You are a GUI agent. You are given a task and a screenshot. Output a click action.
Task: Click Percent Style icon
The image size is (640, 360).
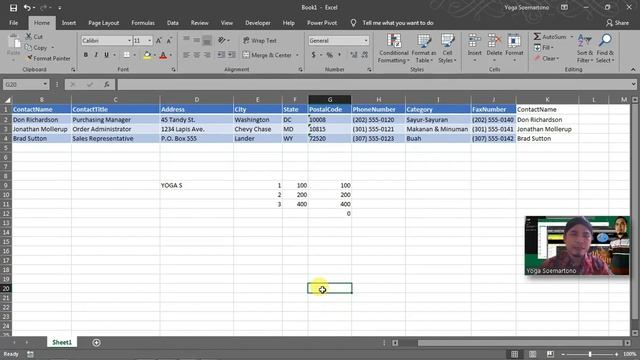click(x=329, y=55)
